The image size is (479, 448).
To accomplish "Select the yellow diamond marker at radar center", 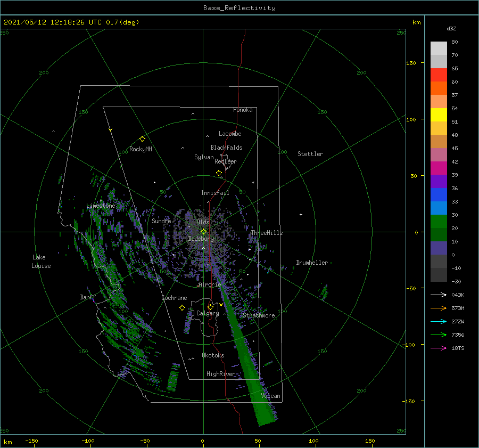I will [203, 232].
